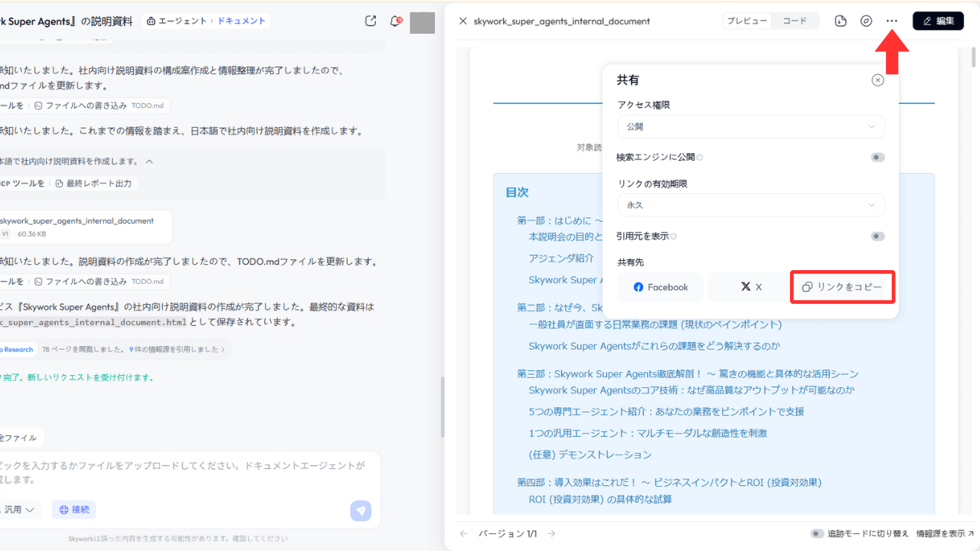Image resolution: width=980 pixels, height=551 pixels.
Task: Click the share/export icon beside the bell
Action: [x=371, y=21]
